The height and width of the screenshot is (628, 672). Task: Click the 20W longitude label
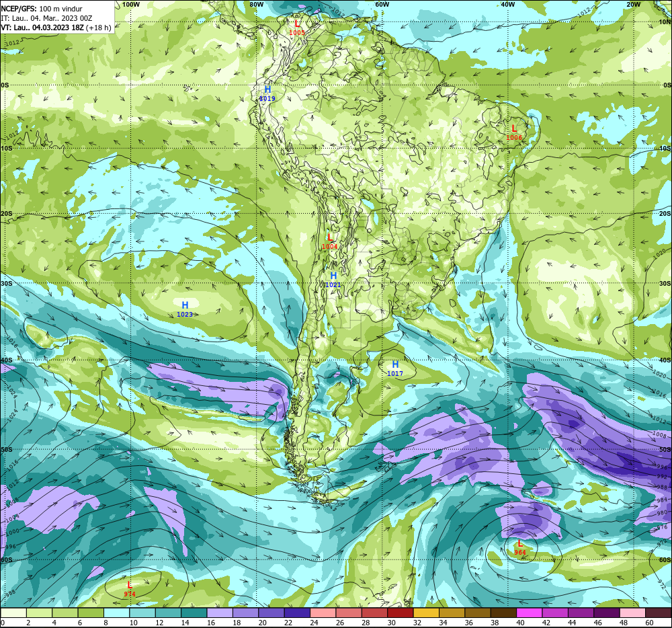coord(634,4)
